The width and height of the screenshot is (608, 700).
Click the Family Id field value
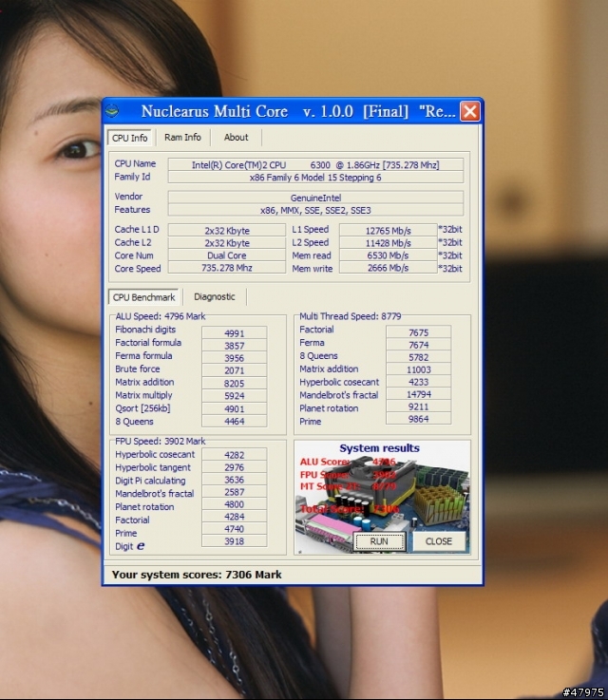pyautogui.click(x=315, y=178)
